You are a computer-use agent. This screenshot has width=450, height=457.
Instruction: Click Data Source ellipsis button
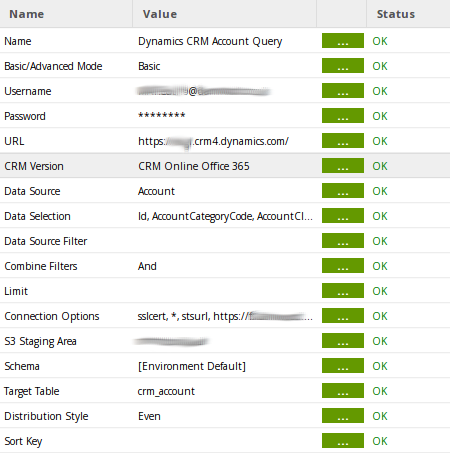tap(343, 191)
